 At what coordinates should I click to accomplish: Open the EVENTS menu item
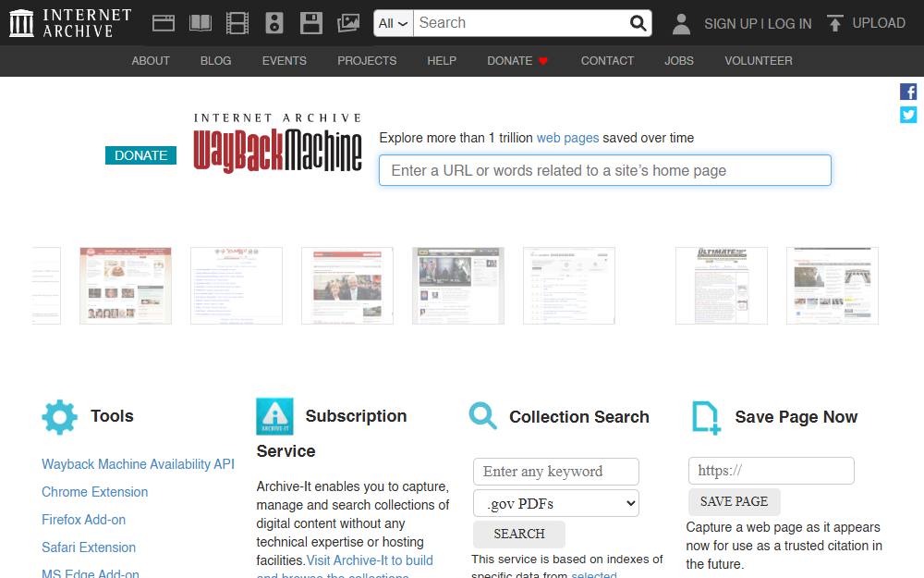pyautogui.click(x=284, y=61)
